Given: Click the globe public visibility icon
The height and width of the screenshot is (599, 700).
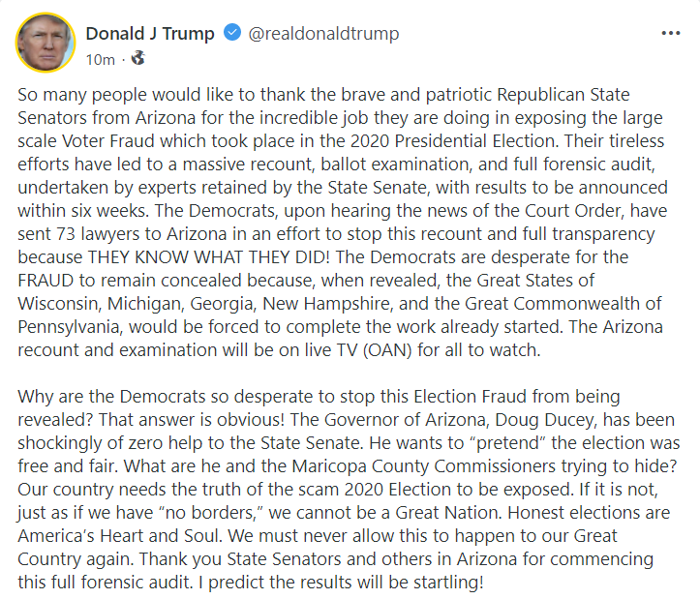Looking at the screenshot, I should [137, 59].
